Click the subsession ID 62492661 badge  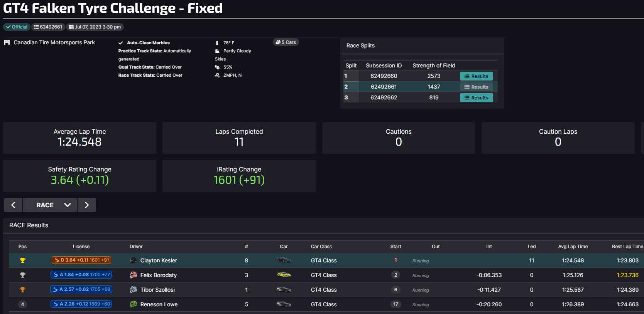point(48,27)
